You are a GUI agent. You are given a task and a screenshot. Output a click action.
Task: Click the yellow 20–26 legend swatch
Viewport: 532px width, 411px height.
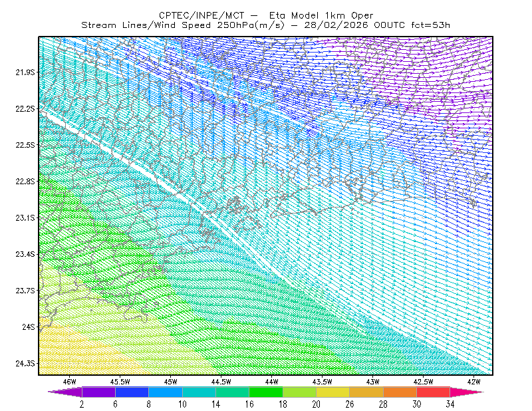click(x=333, y=392)
